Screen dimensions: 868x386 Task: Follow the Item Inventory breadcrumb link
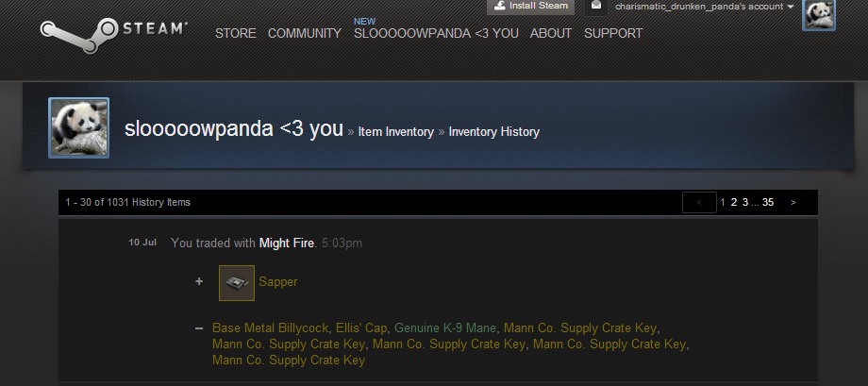[396, 132]
